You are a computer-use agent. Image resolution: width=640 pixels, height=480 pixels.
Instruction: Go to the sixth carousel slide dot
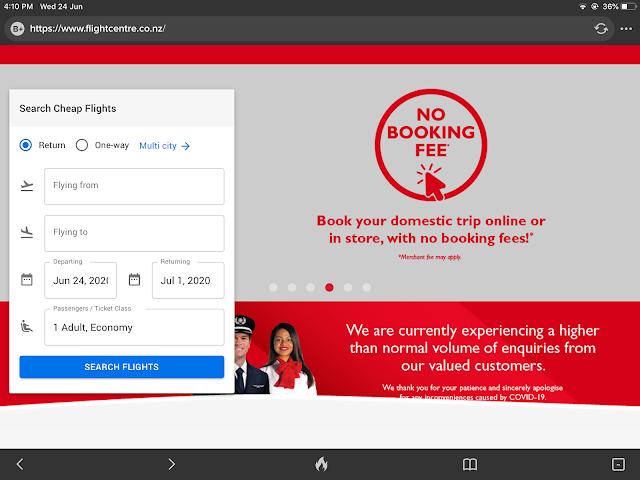367,287
